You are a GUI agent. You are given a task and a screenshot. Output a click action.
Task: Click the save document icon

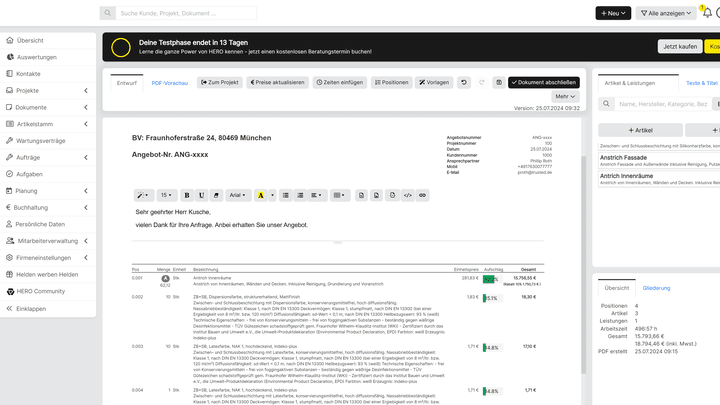click(x=499, y=82)
